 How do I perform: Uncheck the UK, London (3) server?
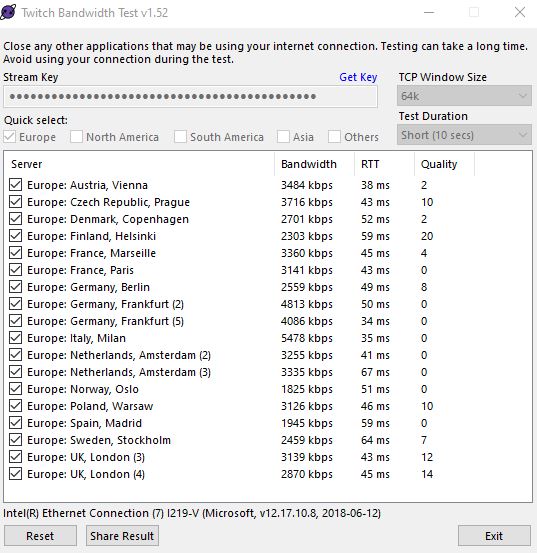pyautogui.click(x=16, y=457)
